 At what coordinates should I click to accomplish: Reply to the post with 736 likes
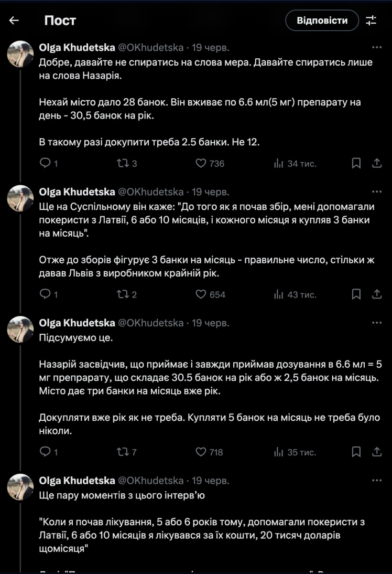[x=45, y=164]
